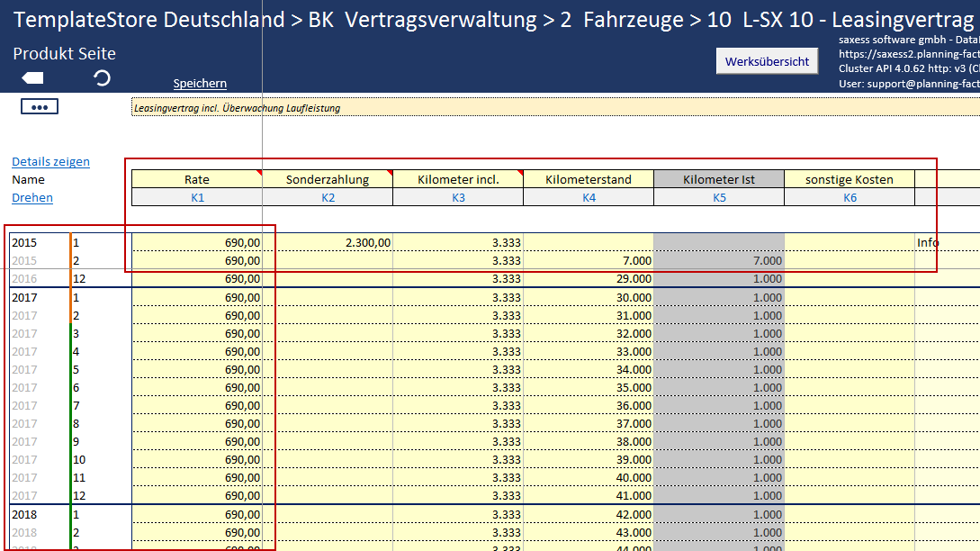Screen dimensions: 980x551
Task: Click the Drehen link
Action: pyautogui.click(x=32, y=197)
